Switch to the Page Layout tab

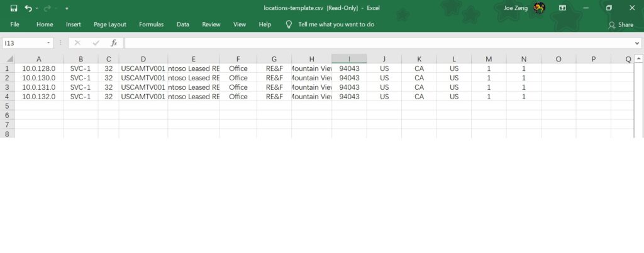coord(109,24)
